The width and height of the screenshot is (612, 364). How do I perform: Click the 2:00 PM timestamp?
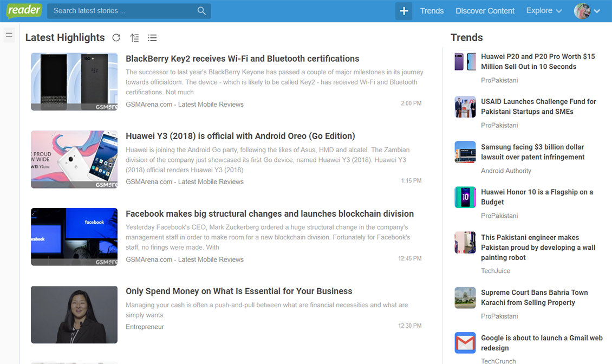(x=411, y=103)
